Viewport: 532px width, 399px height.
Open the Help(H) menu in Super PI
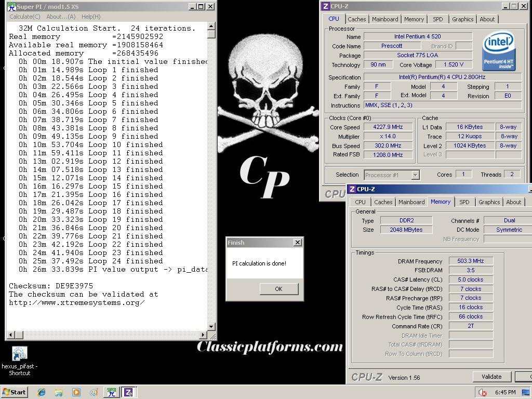(x=91, y=17)
